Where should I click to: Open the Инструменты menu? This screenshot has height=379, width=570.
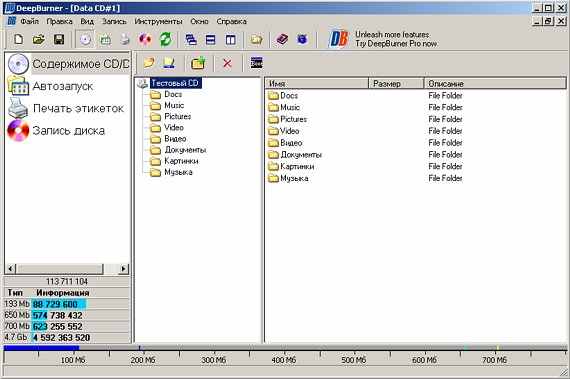tap(158, 21)
